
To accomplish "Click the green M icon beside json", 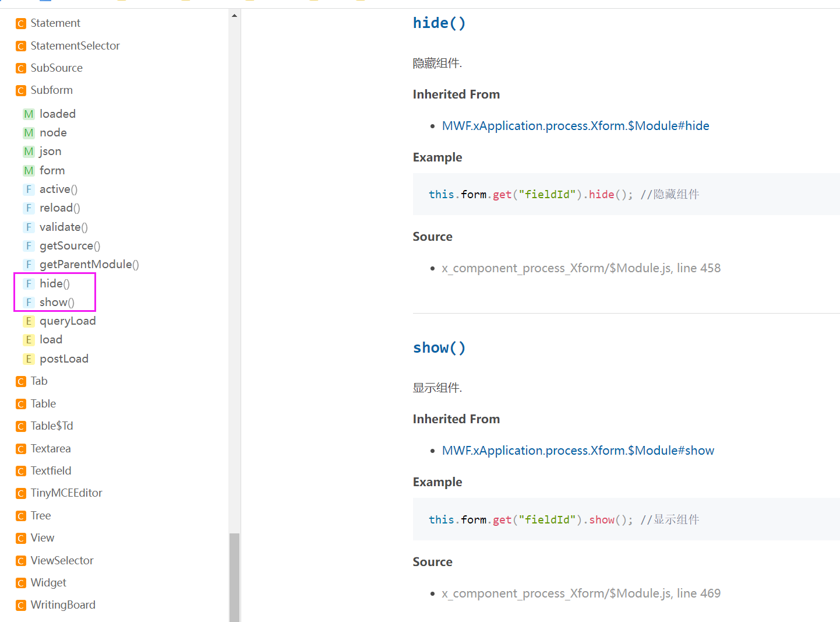I will pos(29,152).
